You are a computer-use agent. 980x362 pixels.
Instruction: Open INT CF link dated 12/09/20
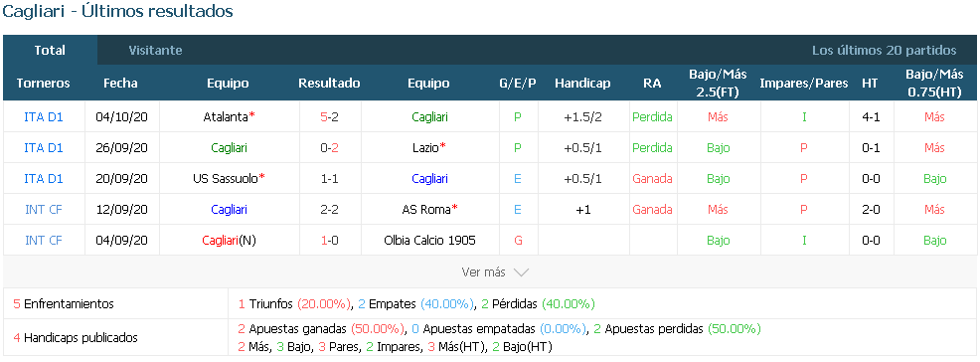pyautogui.click(x=44, y=210)
